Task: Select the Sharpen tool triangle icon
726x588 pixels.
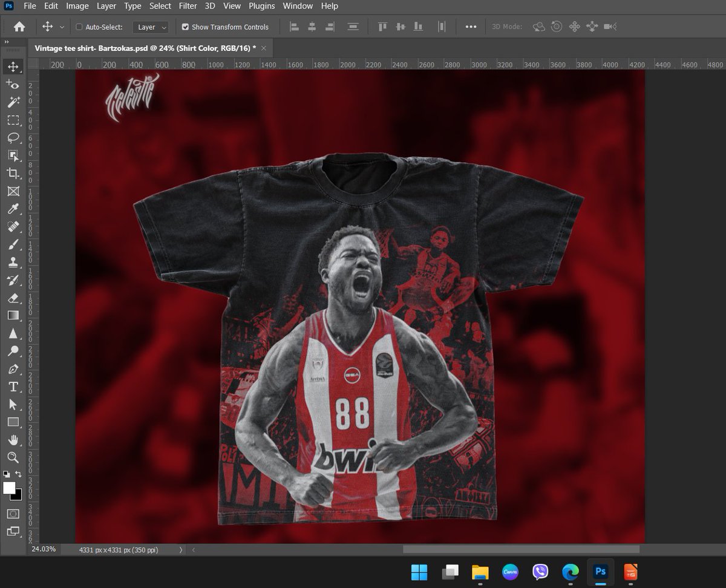Action: click(x=13, y=333)
